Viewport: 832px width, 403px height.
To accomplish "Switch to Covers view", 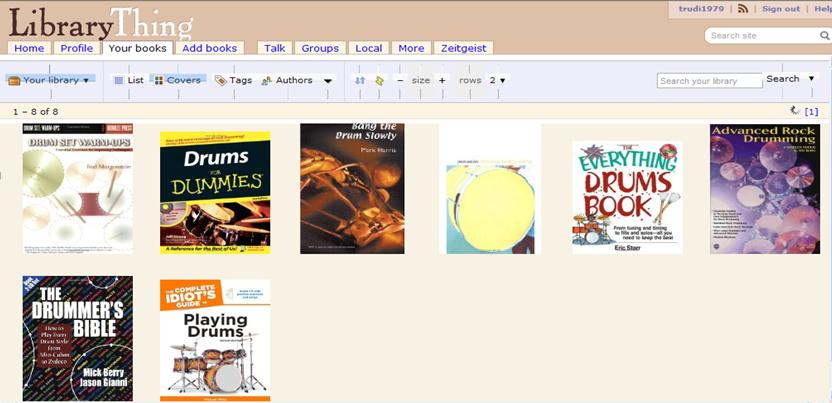I will (x=177, y=80).
